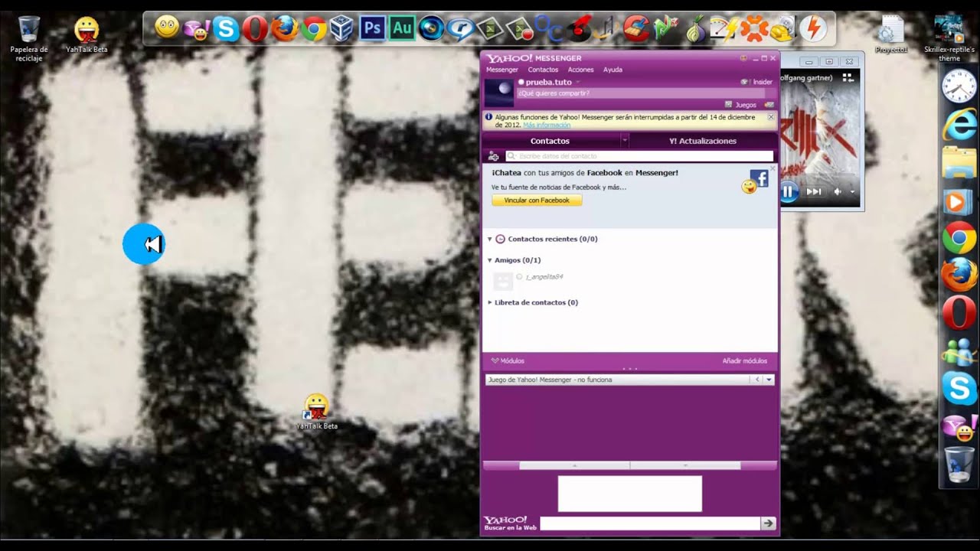Open recycle bin at bottom of right sidebar
Viewport: 980px width, 551px height.
[x=959, y=465]
